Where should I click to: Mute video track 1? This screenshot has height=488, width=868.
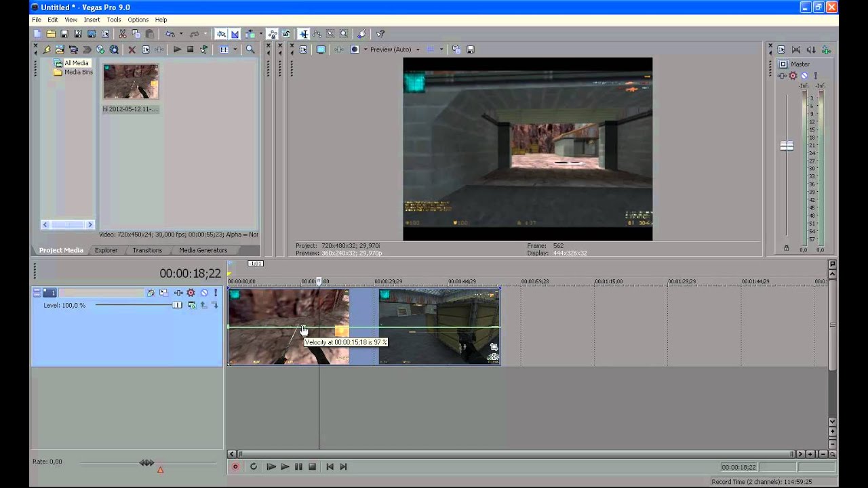[x=204, y=293]
